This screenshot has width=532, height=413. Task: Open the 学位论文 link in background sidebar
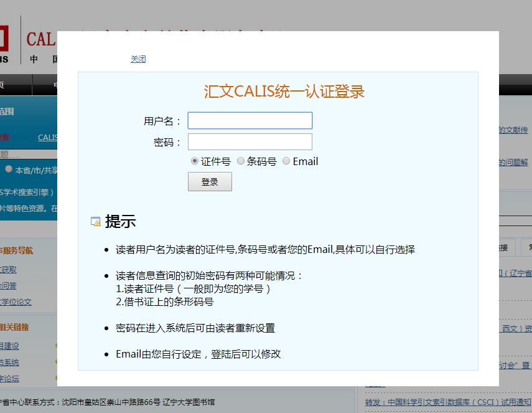click(x=16, y=302)
